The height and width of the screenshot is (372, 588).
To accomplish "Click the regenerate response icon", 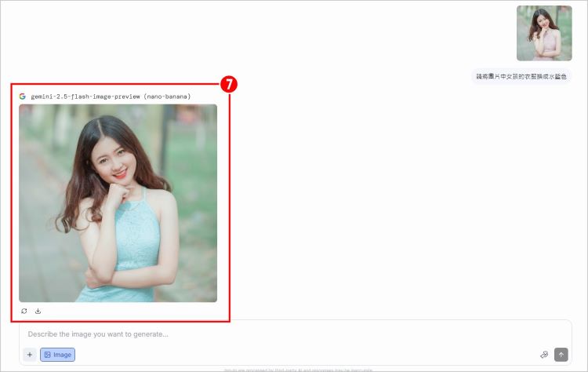I will click(24, 311).
